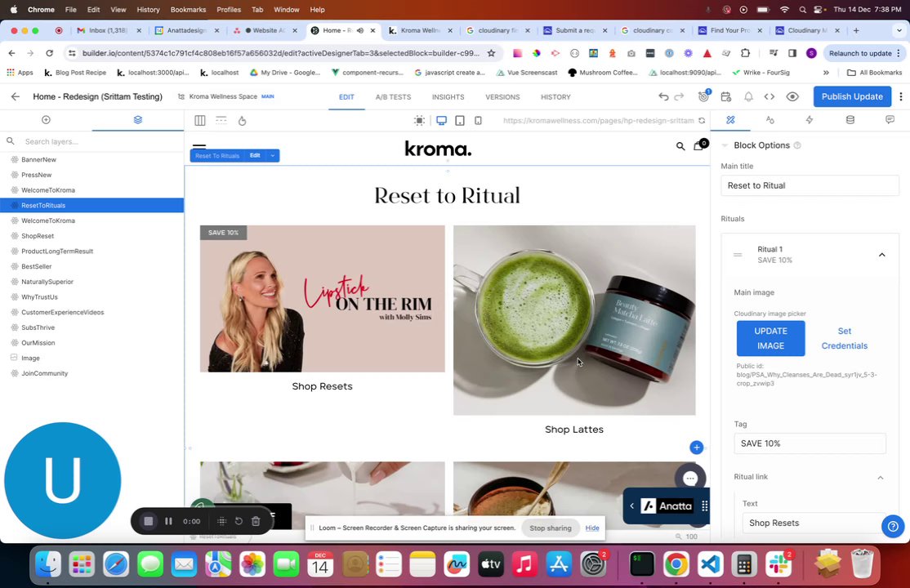Image resolution: width=910 pixels, height=588 pixels.
Task: Reload the preview URL
Action: pyautogui.click(x=702, y=121)
